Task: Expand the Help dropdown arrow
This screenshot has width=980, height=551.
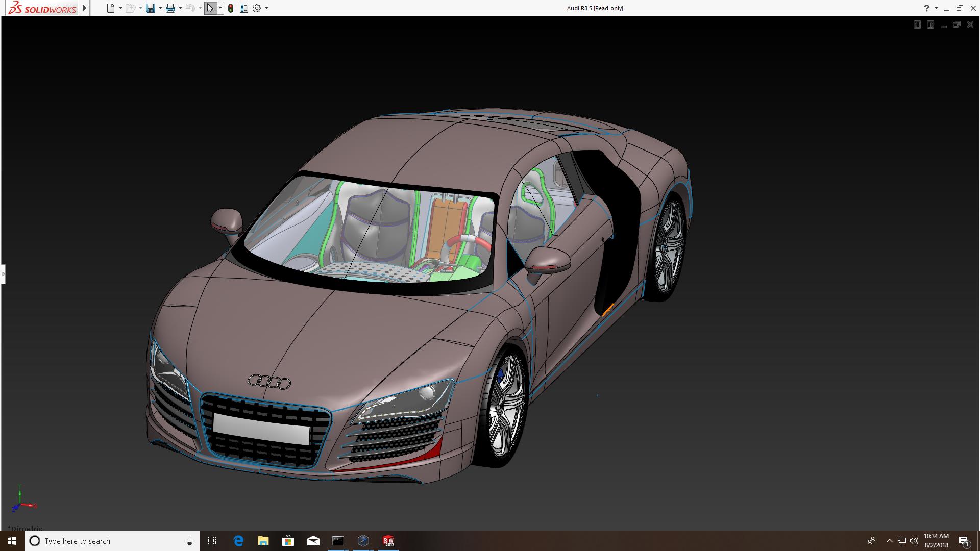Action: coord(936,8)
